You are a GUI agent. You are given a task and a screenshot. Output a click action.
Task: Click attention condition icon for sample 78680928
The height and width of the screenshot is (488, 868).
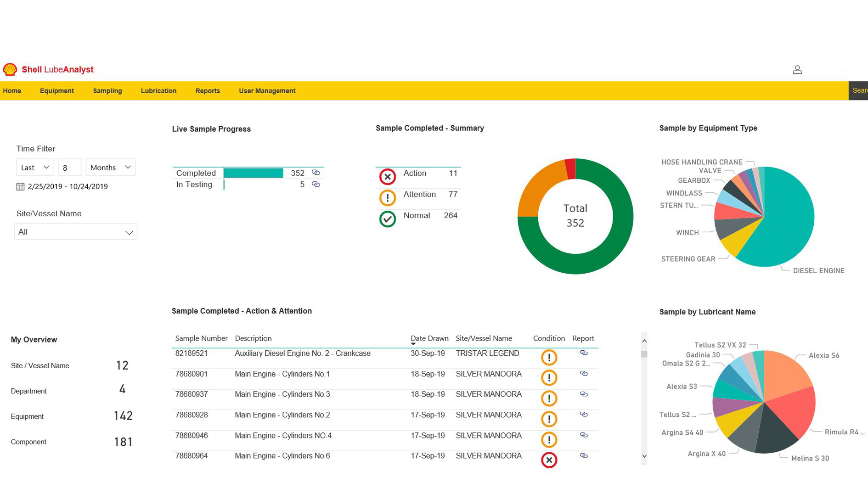(x=549, y=419)
